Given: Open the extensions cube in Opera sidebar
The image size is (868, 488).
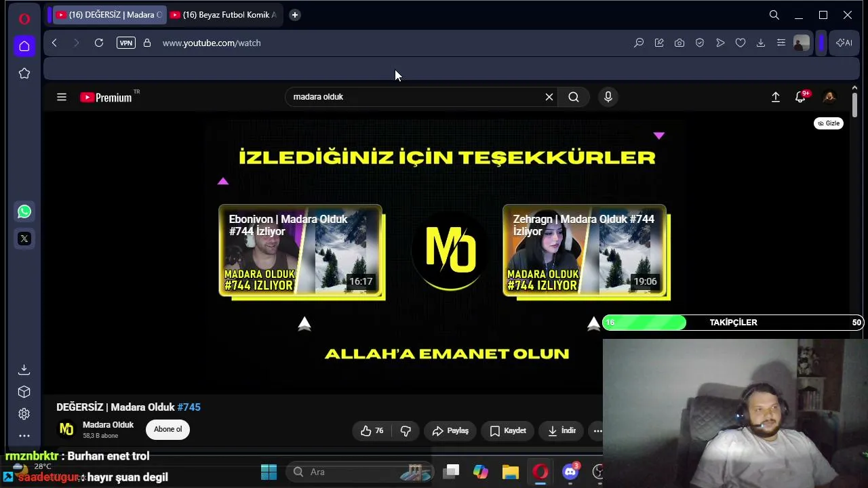Looking at the screenshot, I should [24, 392].
